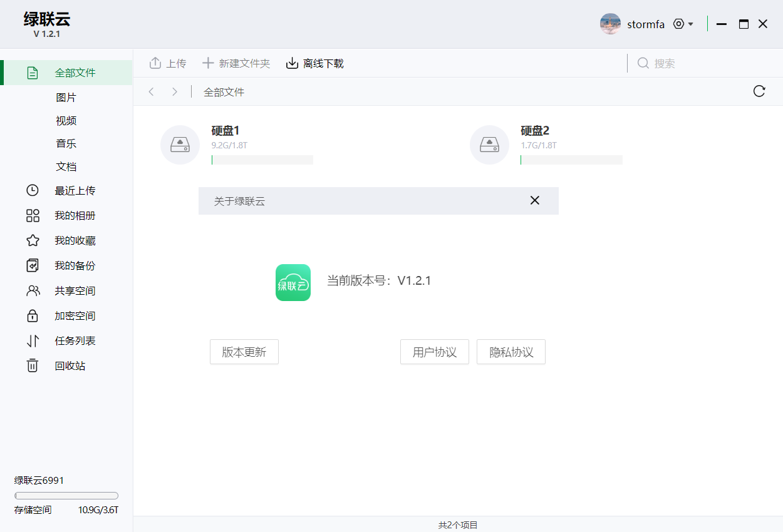This screenshot has height=532, width=783.
Task: Click the 绿联云 title logo text
Action: [x=47, y=19]
